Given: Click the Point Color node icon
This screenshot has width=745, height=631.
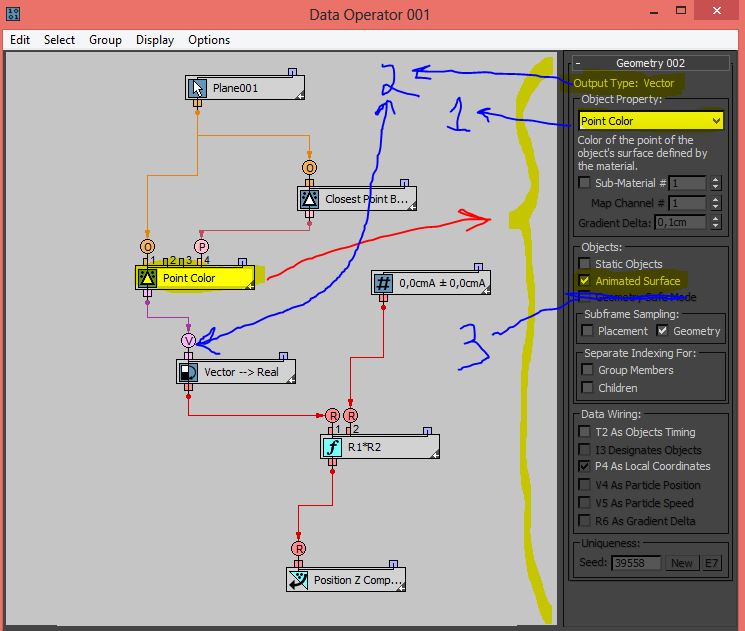Looking at the screenshot, I should 147,278.
